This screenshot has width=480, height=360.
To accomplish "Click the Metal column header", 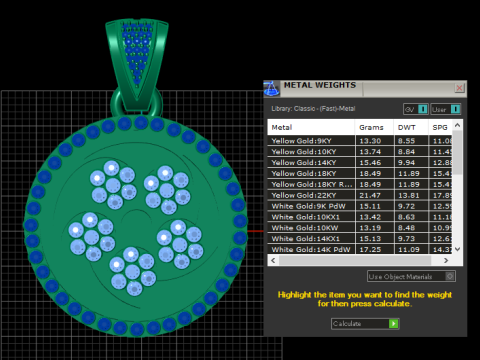I will [x=311, y=127].
